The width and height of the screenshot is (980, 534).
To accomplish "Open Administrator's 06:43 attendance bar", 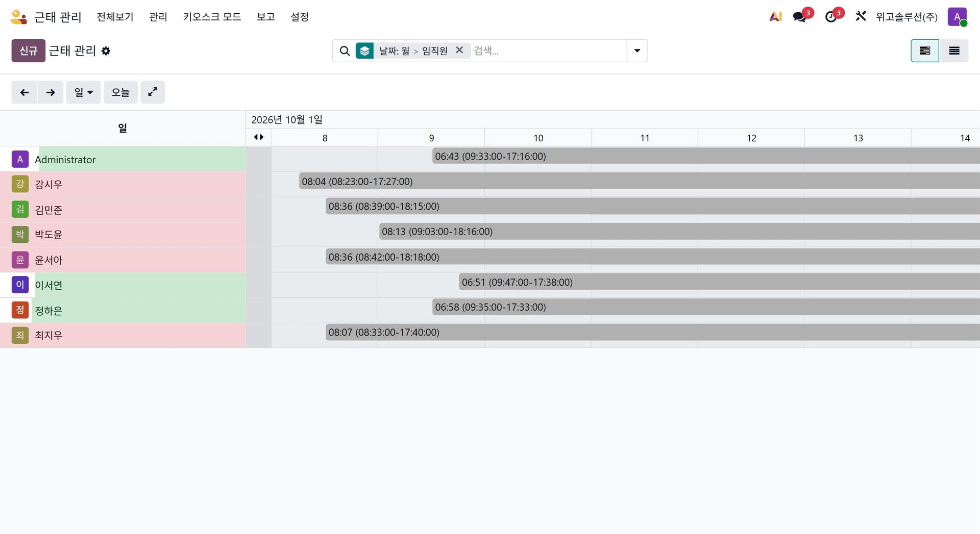I will (x=706, y=156).
